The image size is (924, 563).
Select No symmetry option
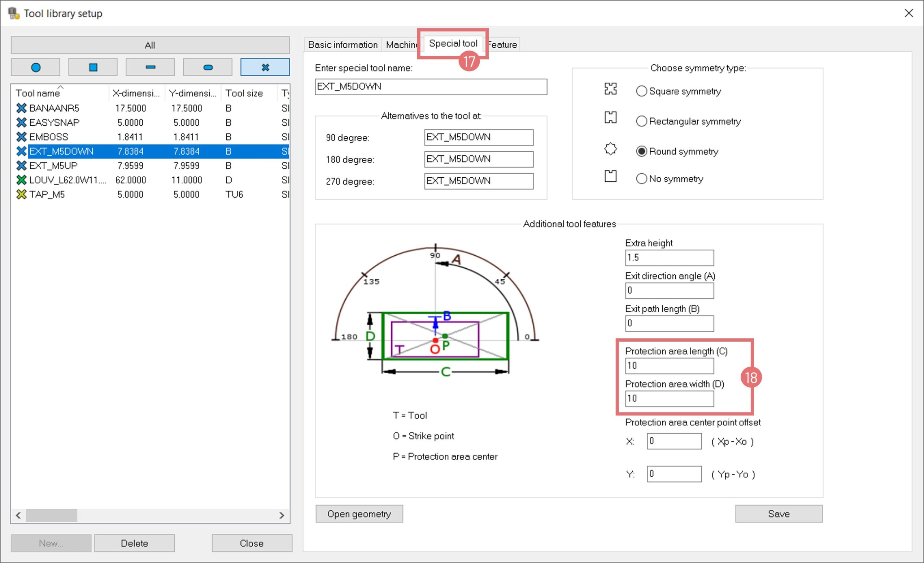pyautogui.click(x=641, y=178)
